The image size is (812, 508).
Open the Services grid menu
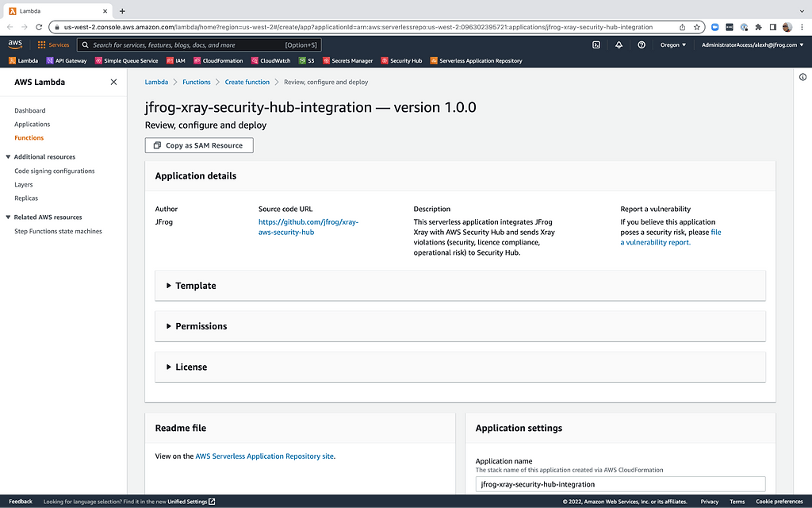point(54,45)
